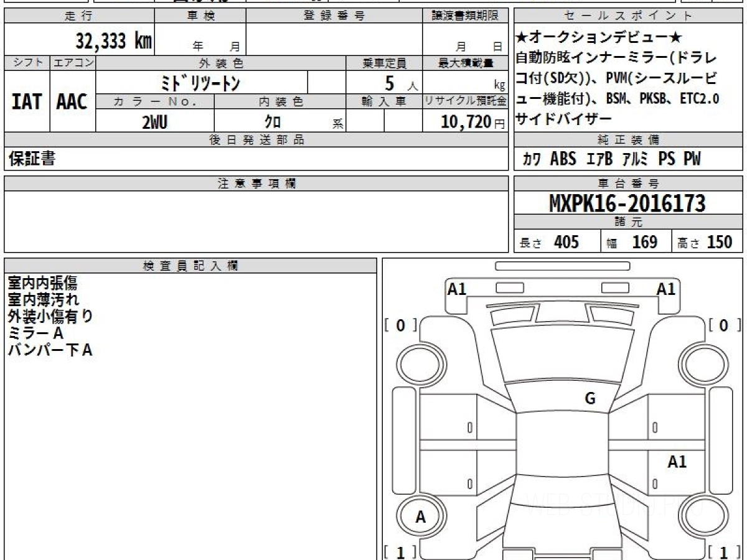
Task: Click the 輸入車 header
Action: pos(384,101)
